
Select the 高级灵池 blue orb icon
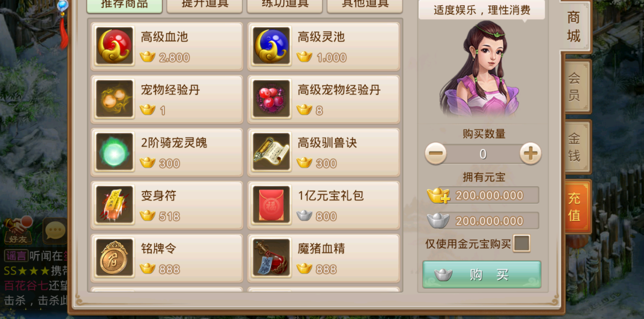click(272, 46)
